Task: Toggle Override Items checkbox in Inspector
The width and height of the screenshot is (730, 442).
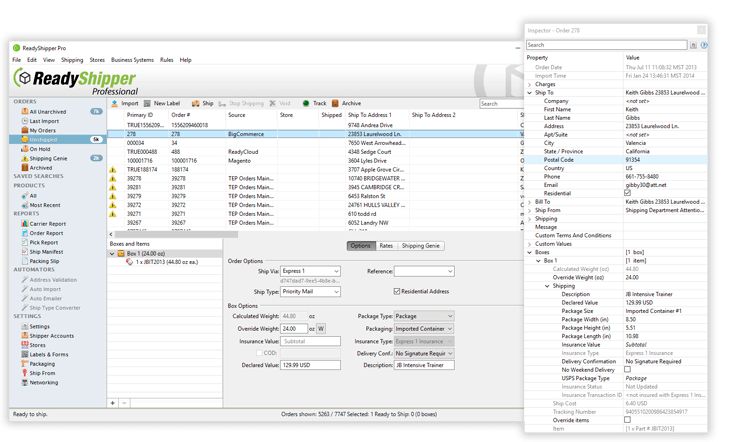Action: click(628, 420)
